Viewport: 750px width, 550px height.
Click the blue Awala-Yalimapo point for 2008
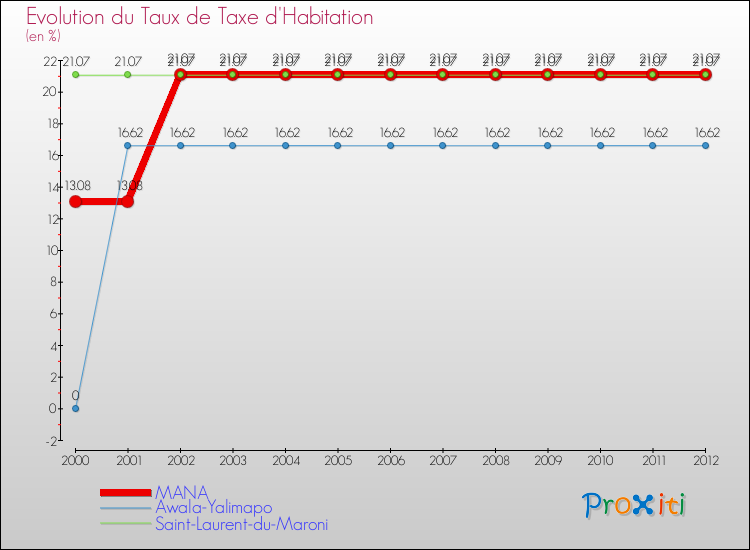click(496, 145)
